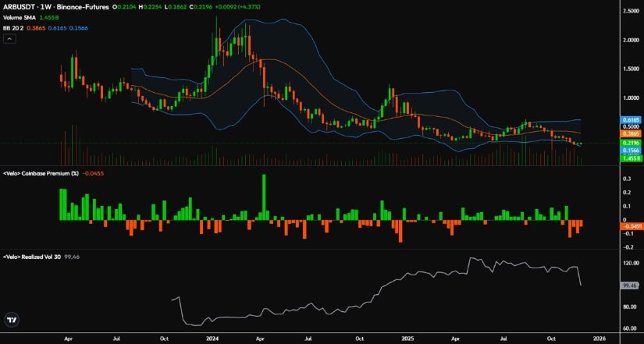
Task: Click the 2025 label on time axis
Action: tap(407, 340)
